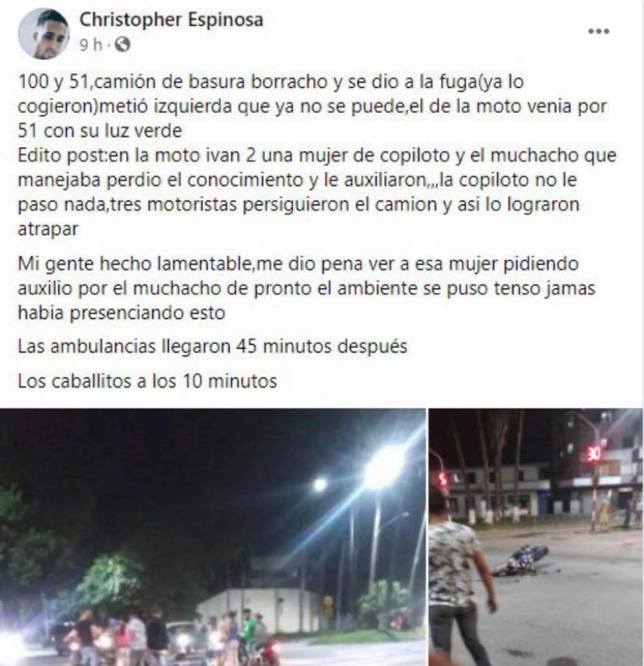Click the motorcycle lying on the road

pos(521,561)
